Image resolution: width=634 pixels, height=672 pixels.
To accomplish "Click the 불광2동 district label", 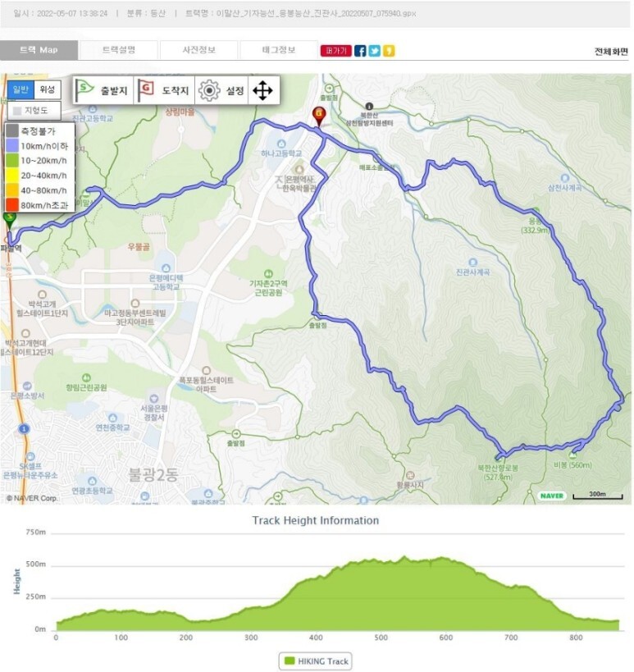I will tap(153, 474).
